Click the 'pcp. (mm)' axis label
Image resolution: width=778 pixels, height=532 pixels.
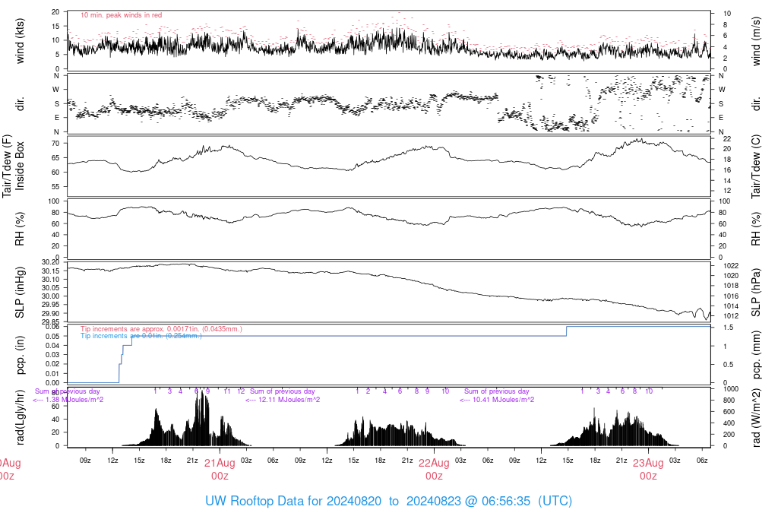pos(756,356)
